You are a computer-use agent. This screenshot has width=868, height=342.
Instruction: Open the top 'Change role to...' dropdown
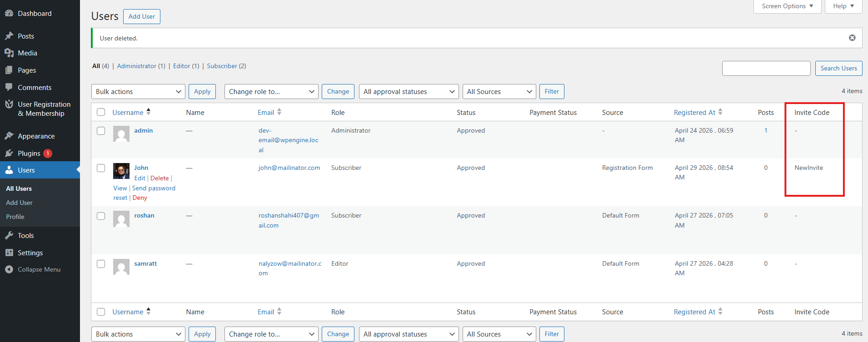pyautogui.click(x=271, y=91)
